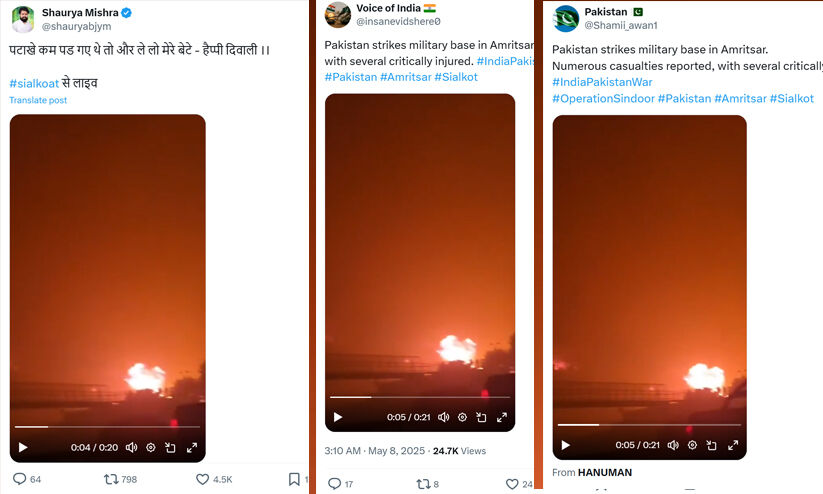Mute volume on Shaurya Mishra's video
Screen dimensions: 823x494
pos(131,447)
